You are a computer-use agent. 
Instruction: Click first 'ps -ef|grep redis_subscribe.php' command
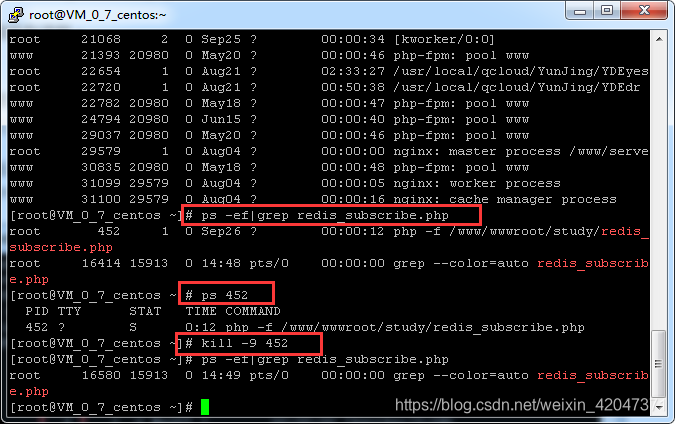[325, 215]
